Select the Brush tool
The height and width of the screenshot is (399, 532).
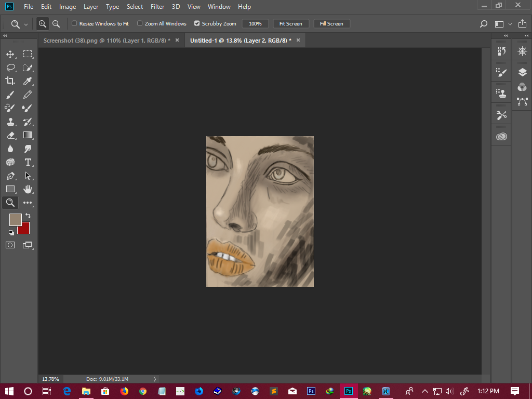10,95
